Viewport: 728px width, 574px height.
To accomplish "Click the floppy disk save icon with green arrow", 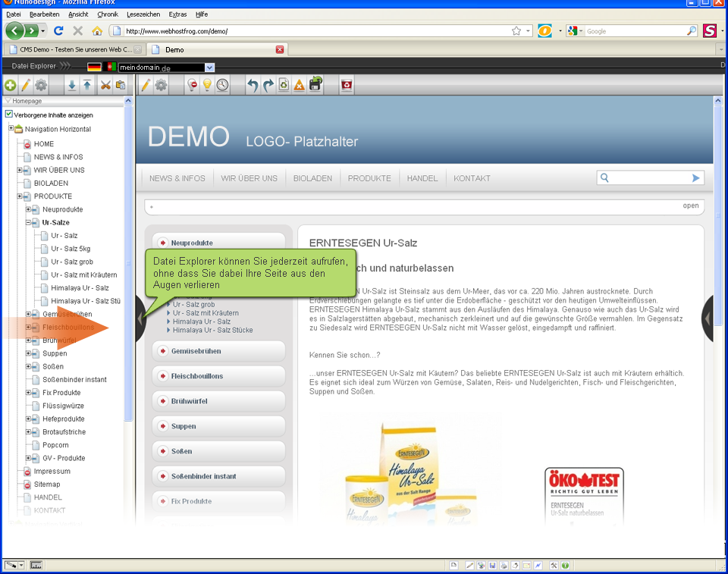I will tap(315, 83).
